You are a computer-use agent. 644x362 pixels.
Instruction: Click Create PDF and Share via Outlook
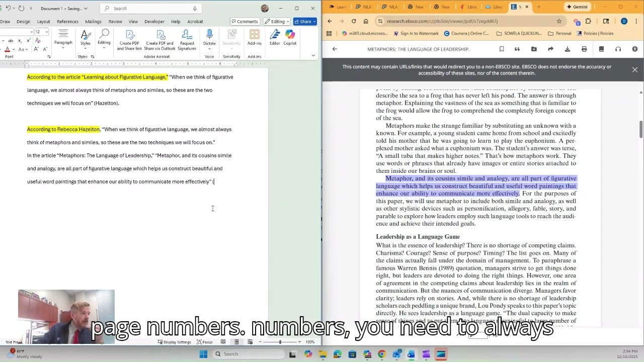[160, 40]
